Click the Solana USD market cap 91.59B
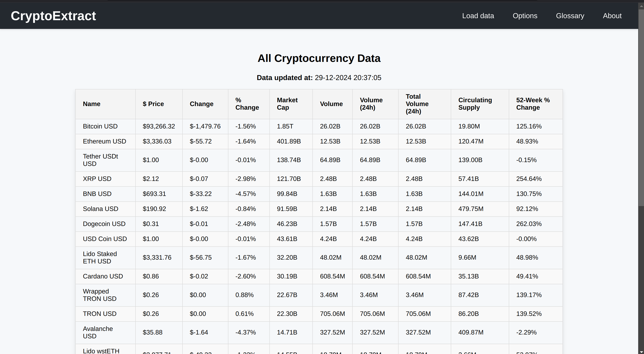The height and width of the screenshot is (354, 644). [x=287, y=209]
